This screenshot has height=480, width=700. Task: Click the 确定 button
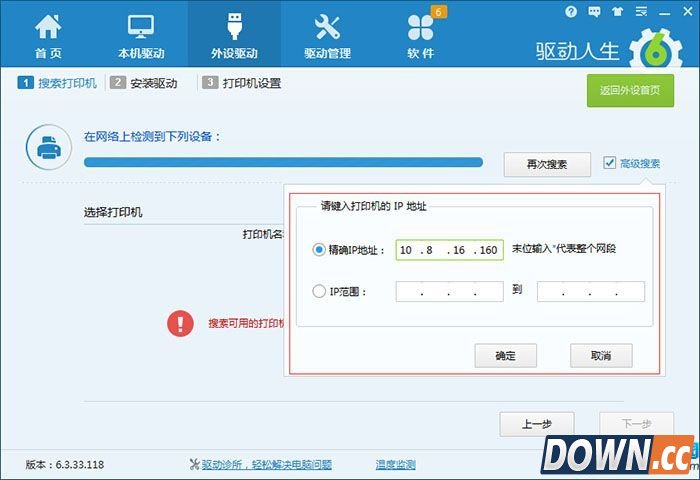[x=505, y=355]
